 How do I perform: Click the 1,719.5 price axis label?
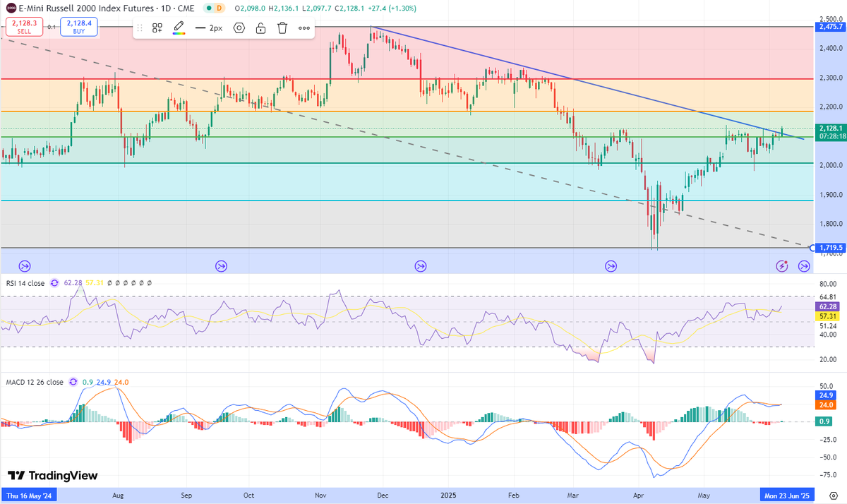[830, 248]
